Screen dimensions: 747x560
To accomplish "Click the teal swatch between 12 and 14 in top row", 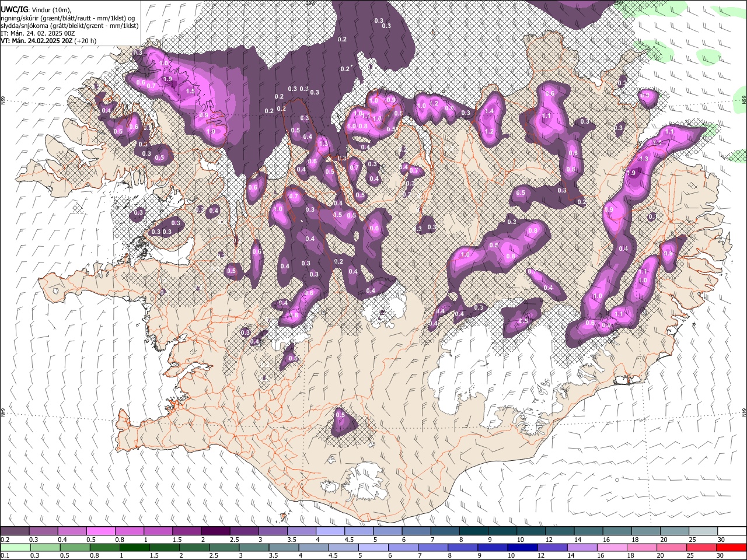I will tap(560, 531).
